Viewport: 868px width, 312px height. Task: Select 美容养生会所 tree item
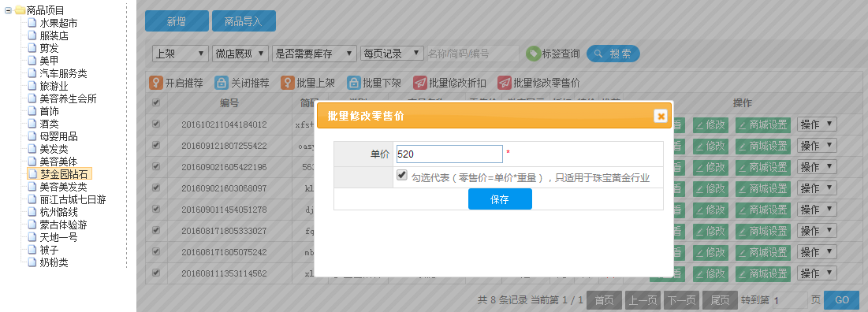tap(68, 98)
